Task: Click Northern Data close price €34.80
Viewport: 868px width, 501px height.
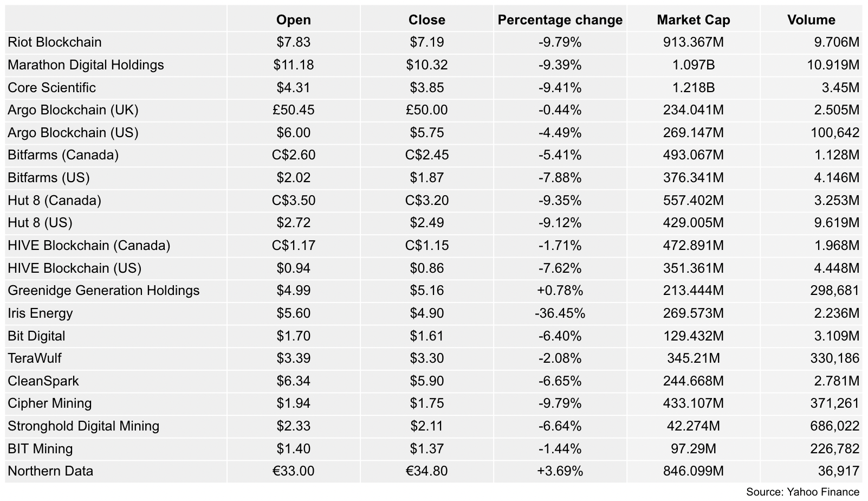Action: click(426, 471)
